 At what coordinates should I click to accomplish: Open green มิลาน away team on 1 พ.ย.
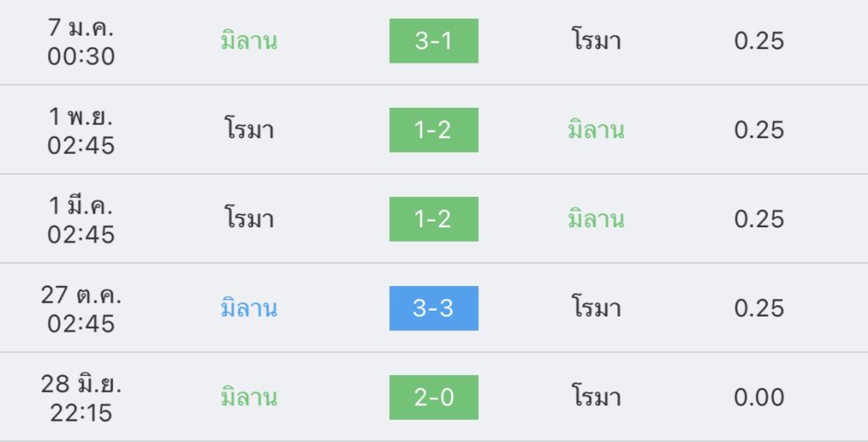coord(596,130)
